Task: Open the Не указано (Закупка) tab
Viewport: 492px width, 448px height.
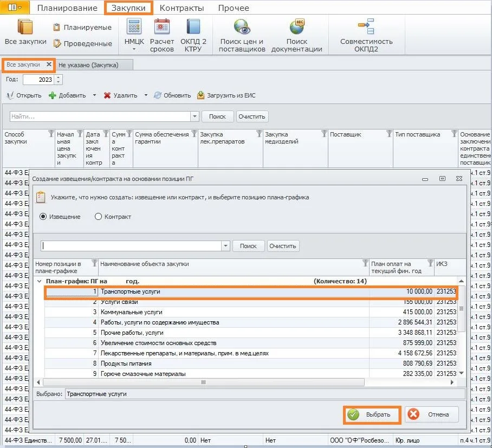Action: pyautogui.click(x=88, y=65)
